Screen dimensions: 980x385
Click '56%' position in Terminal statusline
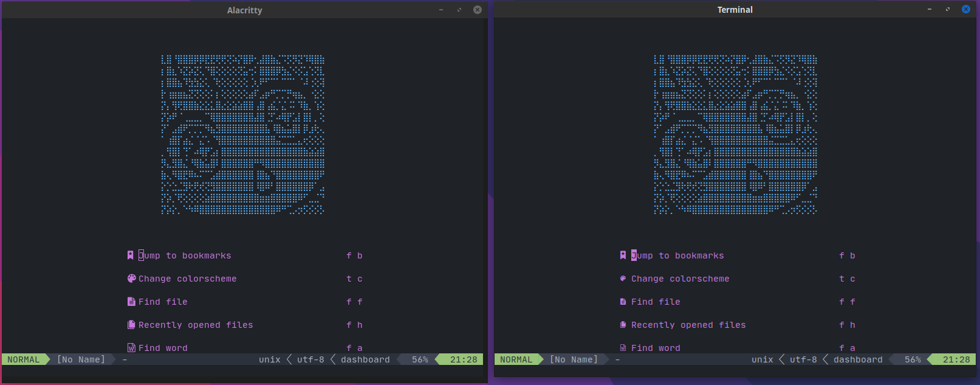click(x=913, y=359)
